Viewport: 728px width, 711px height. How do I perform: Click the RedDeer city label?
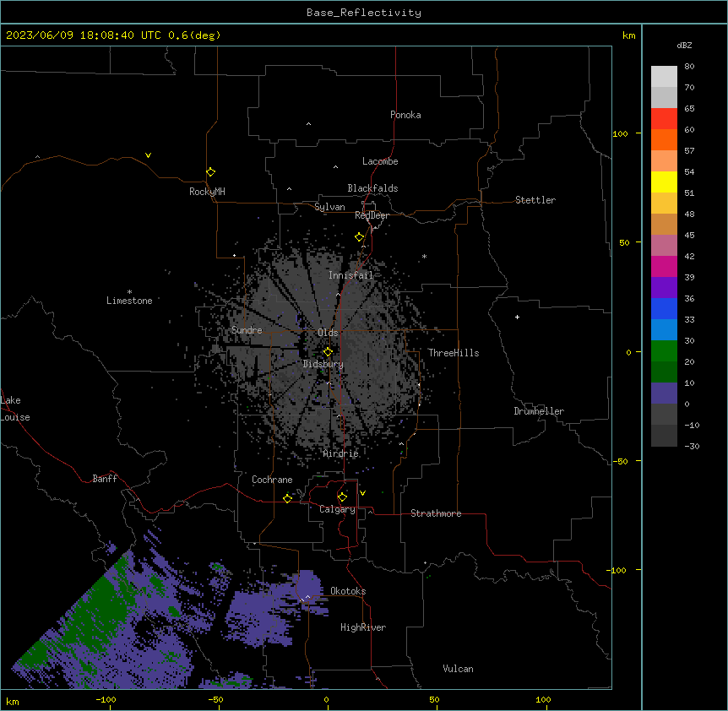coord(372,215)
